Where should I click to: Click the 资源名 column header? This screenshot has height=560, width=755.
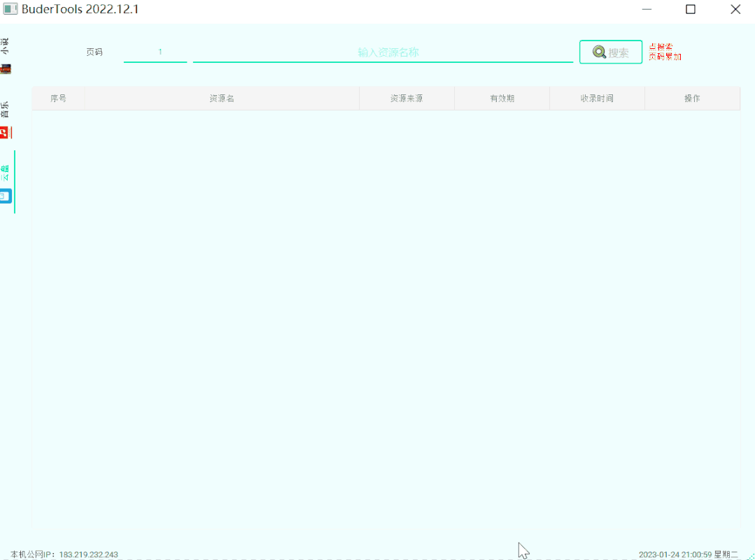click(222, 98)
